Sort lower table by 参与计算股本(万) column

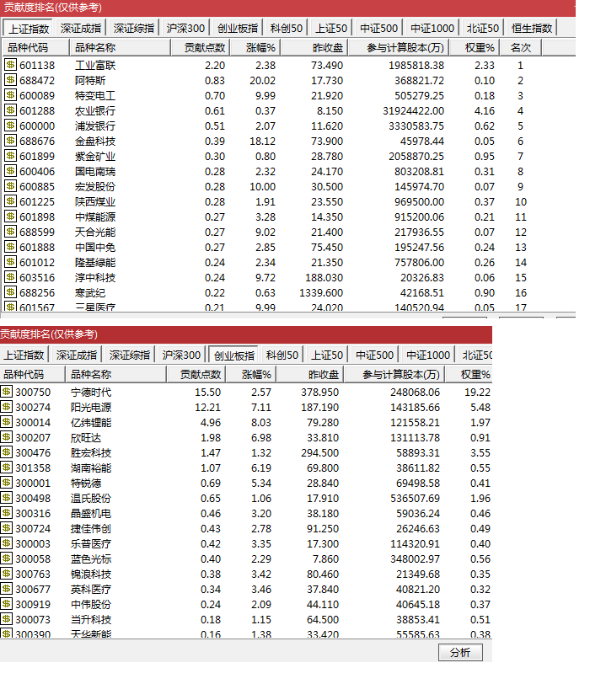pyautogui.click(x=394, y=374)
